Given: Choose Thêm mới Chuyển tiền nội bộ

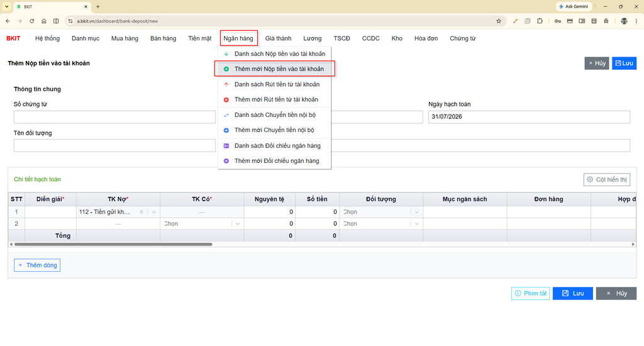Looking at the screenshot, I should coord(275,130).
